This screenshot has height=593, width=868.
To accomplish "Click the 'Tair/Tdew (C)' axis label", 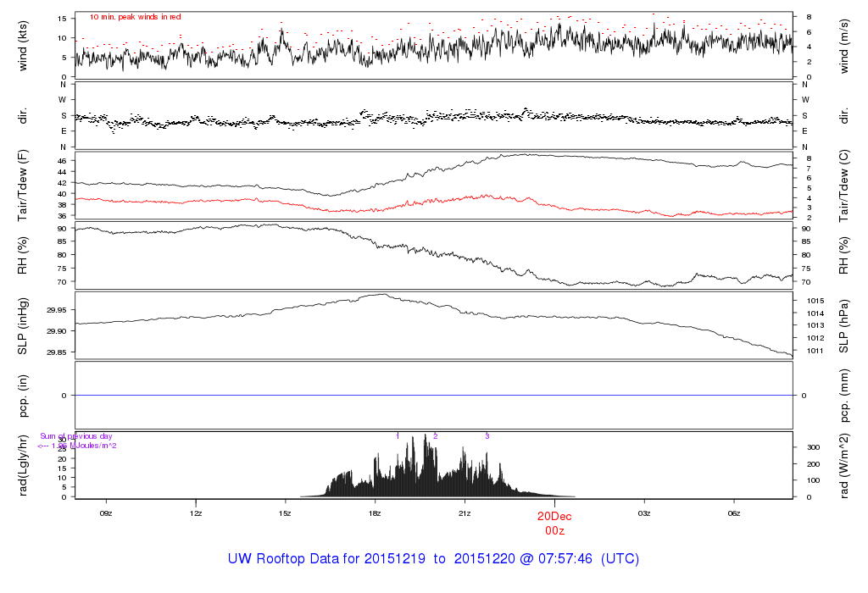I will click(843, 186).
